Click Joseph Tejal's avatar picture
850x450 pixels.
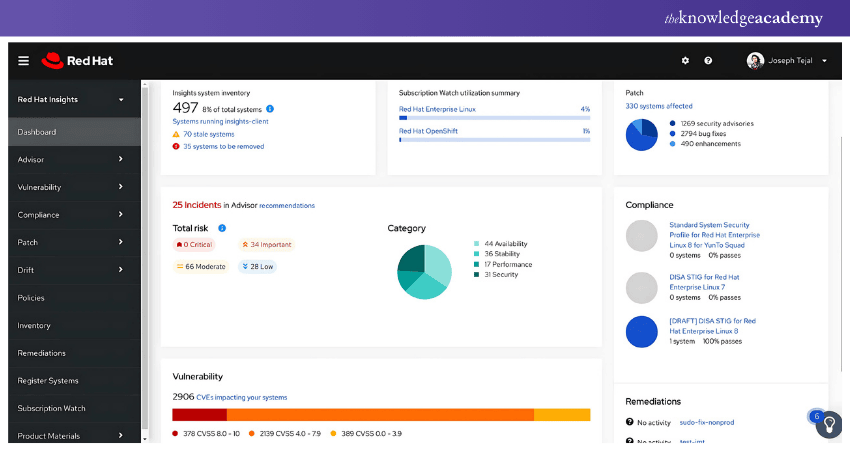755,61
